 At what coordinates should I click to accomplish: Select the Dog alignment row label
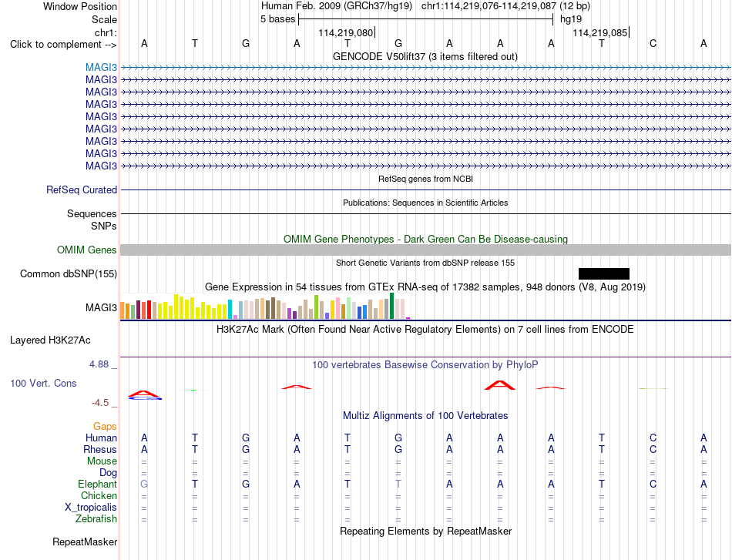click(x=108, y=472)
